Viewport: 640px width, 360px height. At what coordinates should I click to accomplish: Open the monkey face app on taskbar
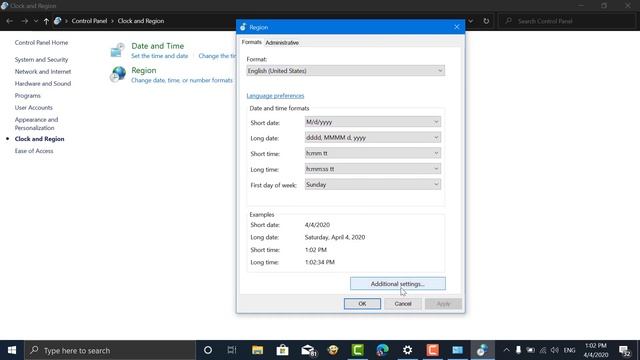click(x=333, y=350)
